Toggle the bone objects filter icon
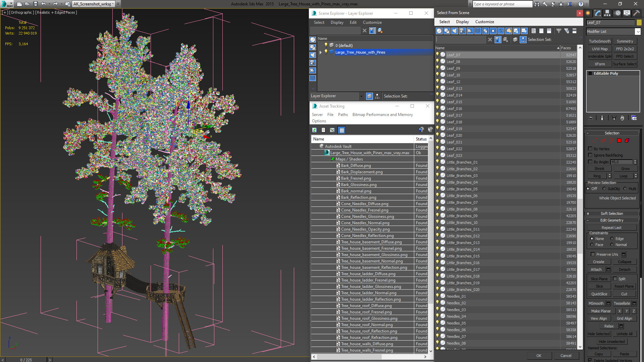 pyautogui.click(x=501, y=31)
